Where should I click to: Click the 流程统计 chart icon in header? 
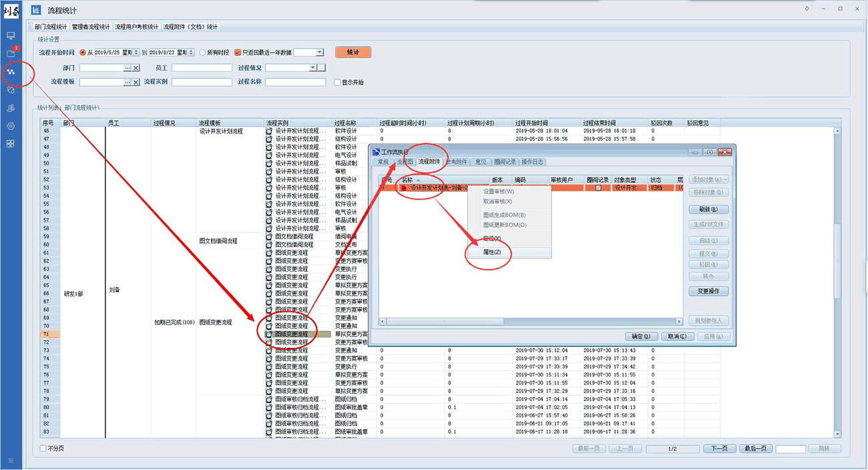(36, 10)
